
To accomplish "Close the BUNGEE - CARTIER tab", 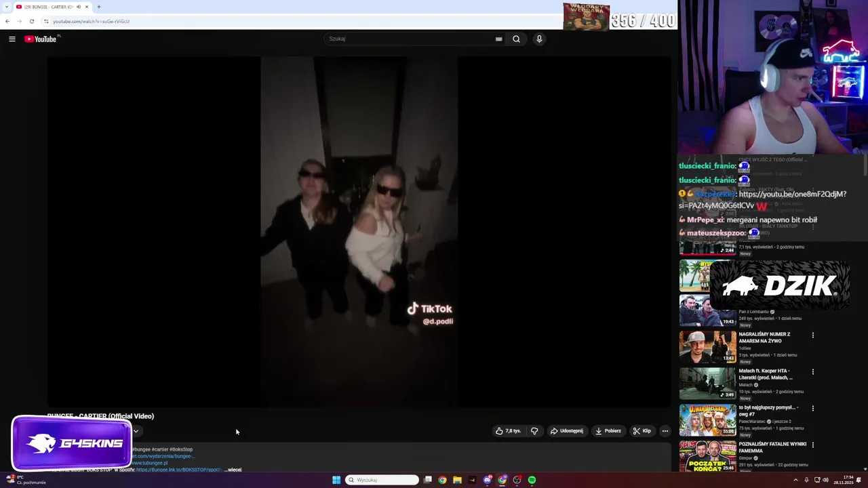I will (x=87, y=7).
